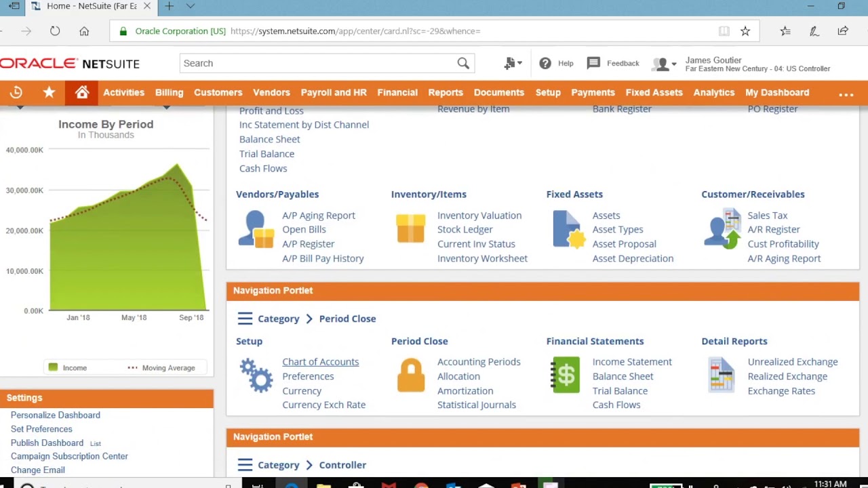Click Campaign Subscription Center link
The image size is (868, 488).
tap(69, 456)
